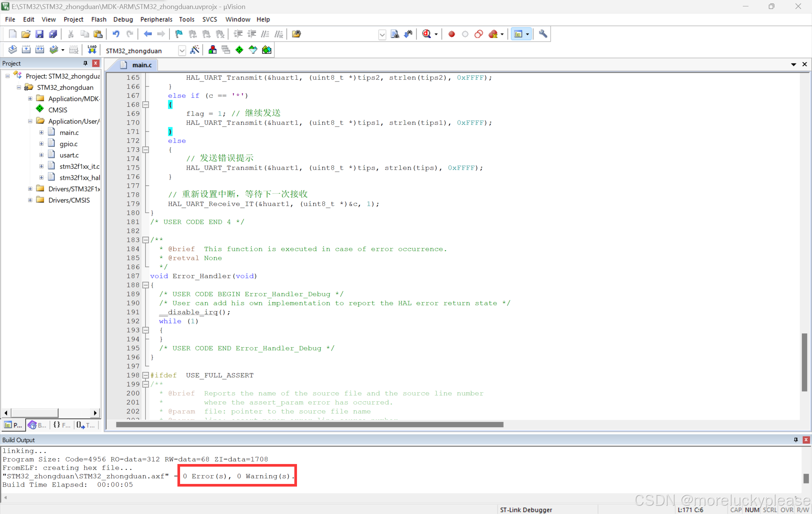Open STM32_zhongduan target dropdown

pyautogui.click(x=182, y=50)
